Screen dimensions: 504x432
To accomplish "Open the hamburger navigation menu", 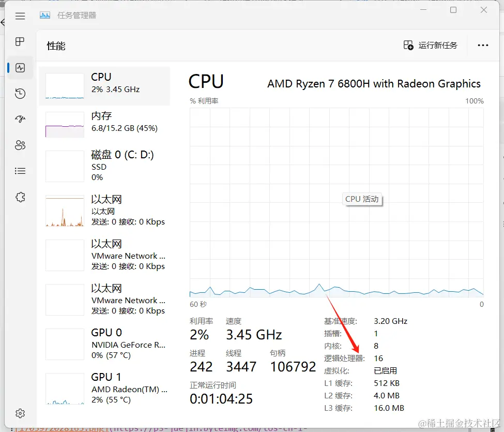I will 20,16.
